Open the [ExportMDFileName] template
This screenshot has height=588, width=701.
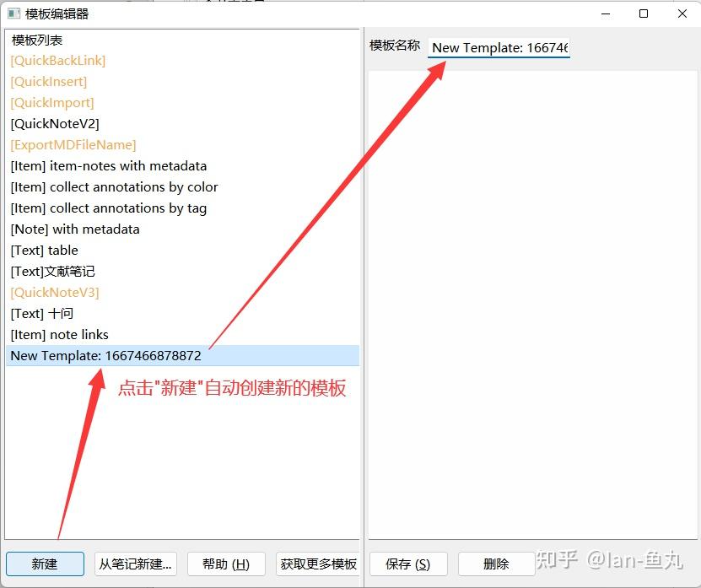pyautogui.click(x=73, y=144)
